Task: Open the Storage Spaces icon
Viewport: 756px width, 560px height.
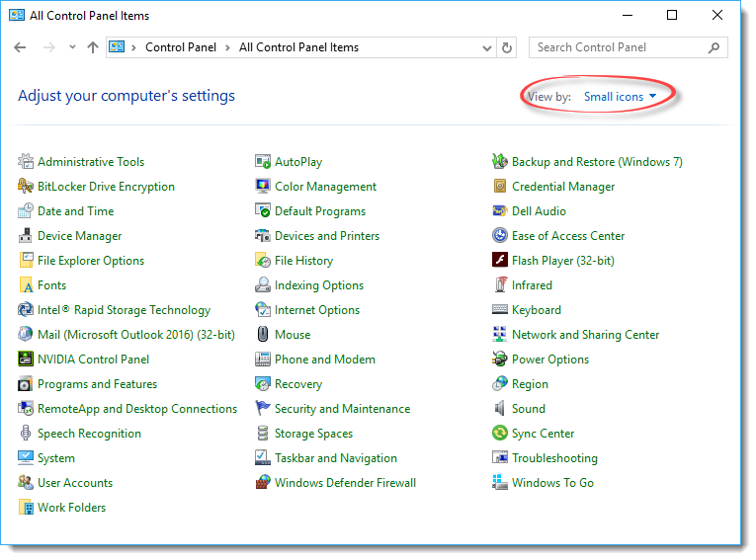Action: [x=263, y=433]
